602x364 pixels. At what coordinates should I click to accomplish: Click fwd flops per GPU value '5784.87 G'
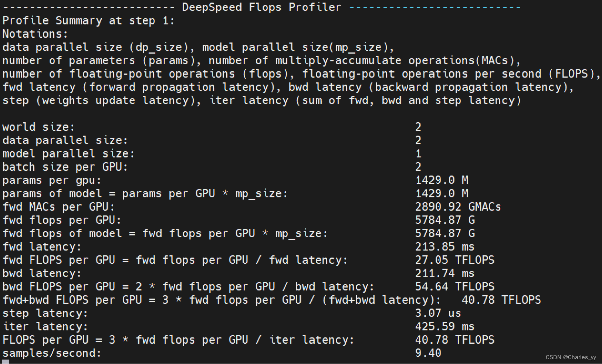click(445, 220)
